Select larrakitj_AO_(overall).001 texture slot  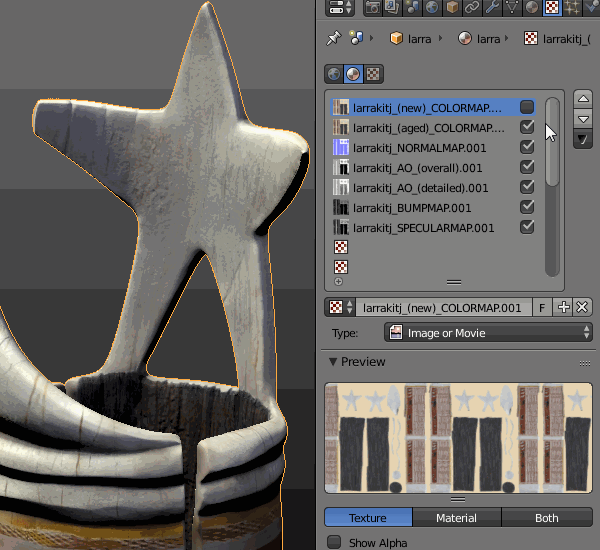coord(432,168)
